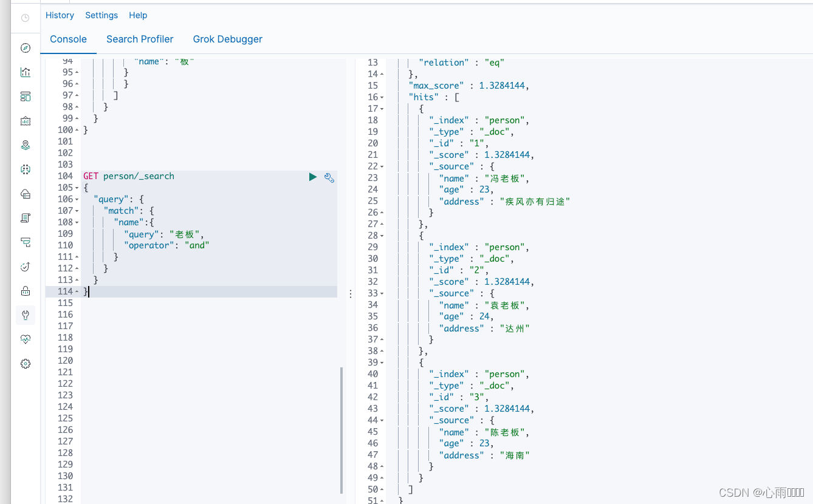The width and height of the screenshot is (813, 504).
Task: Click "address" : "疾风亦有归途" line
Action: (504, 202)
